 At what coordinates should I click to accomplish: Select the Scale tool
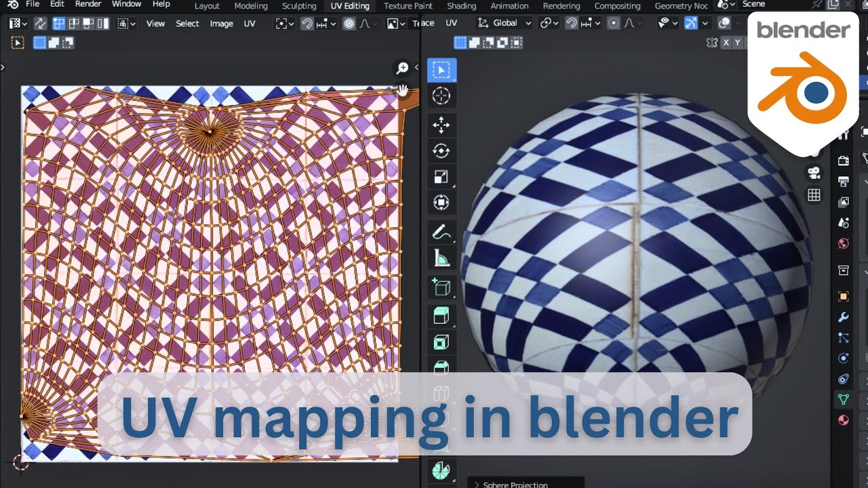pyautogui.click(x=441, y=177)
